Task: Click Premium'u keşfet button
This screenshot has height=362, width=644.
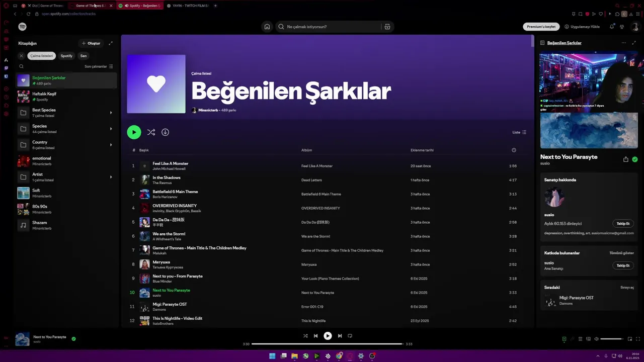Action: 541,27
